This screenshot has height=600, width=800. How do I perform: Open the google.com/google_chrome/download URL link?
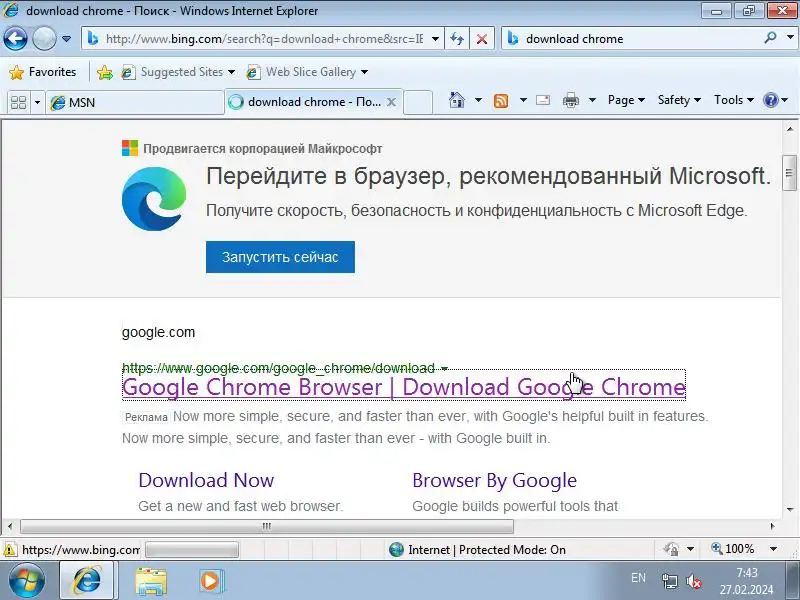[x=279, y=368]
